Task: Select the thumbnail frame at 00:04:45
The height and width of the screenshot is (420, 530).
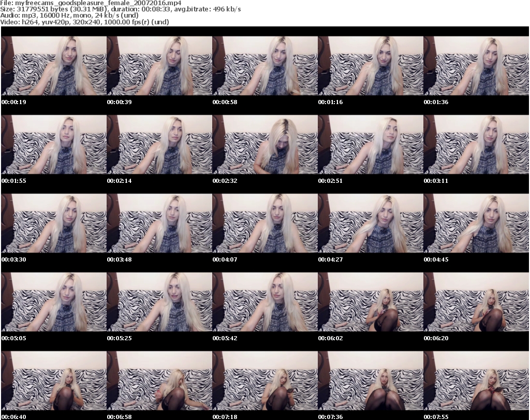Action: 476,223
